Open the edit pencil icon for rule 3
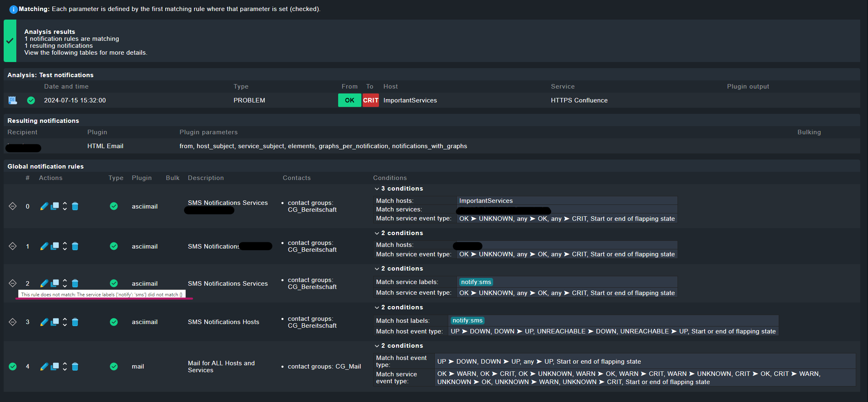The height and width of the screenshot is (402, 868). (x=44, y=322)
